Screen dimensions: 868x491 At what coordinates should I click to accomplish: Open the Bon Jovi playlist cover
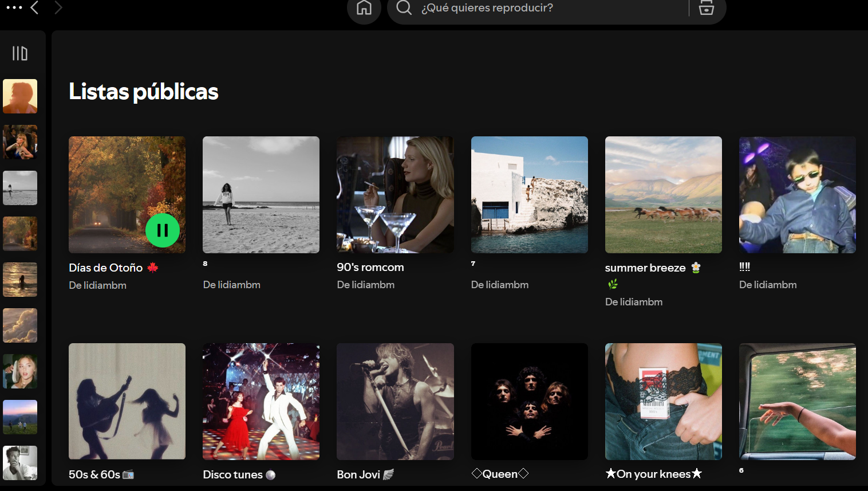point(395,401)
